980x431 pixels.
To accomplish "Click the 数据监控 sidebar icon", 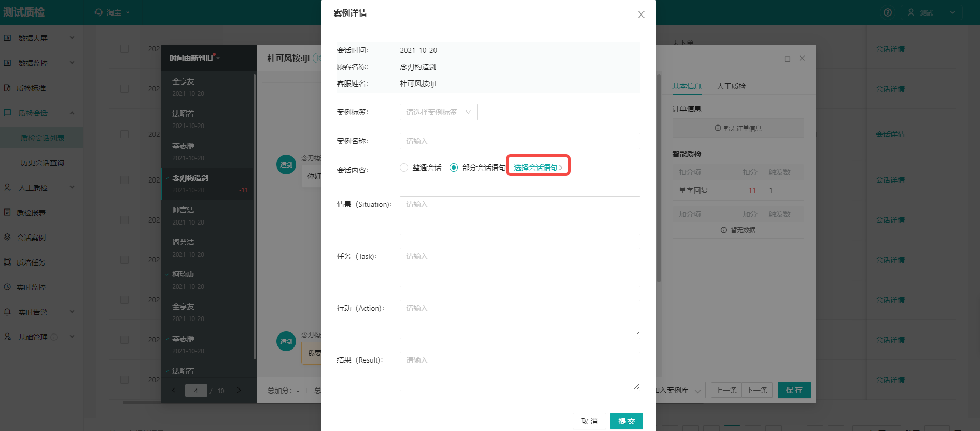I will [8, 63].
